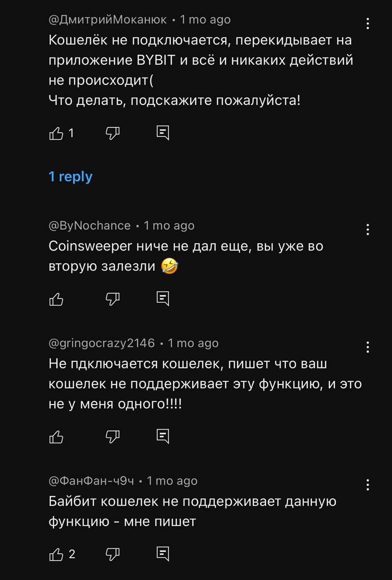392x580 pixels.
Task: Reply to the @ByNochance comment
Action: [163, 299]
